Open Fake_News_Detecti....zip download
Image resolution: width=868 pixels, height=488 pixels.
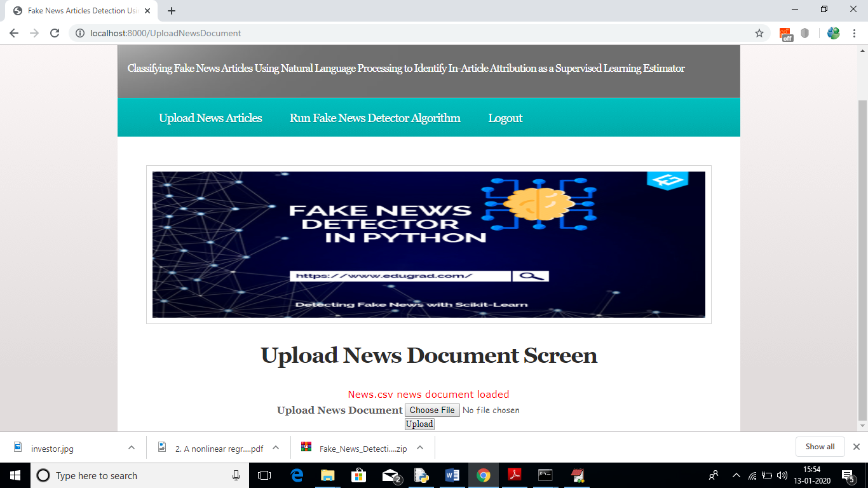pyautogui.click(x=363, y=449)
